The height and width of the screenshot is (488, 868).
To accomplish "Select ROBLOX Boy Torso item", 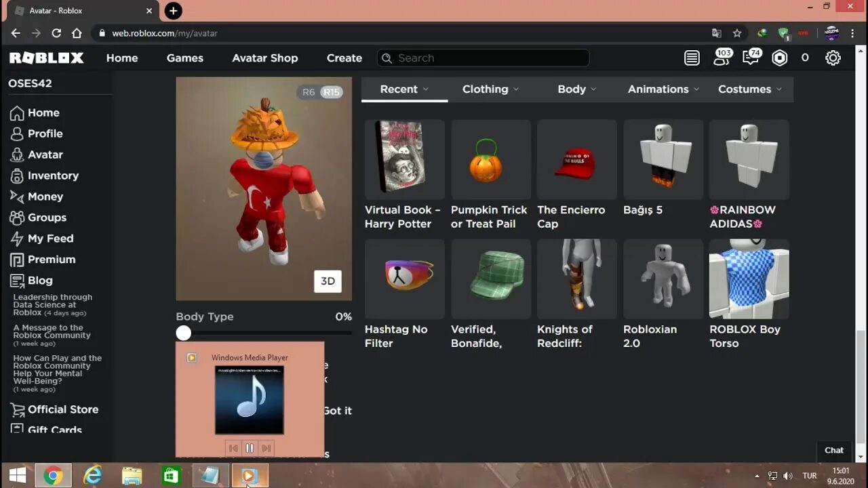I will (x=749, y=295).
